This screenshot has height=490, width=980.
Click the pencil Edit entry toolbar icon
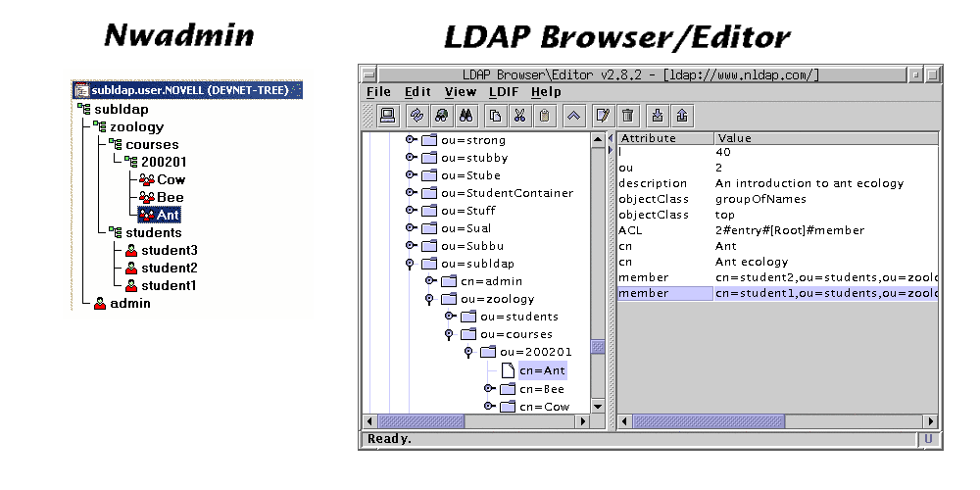603,116
